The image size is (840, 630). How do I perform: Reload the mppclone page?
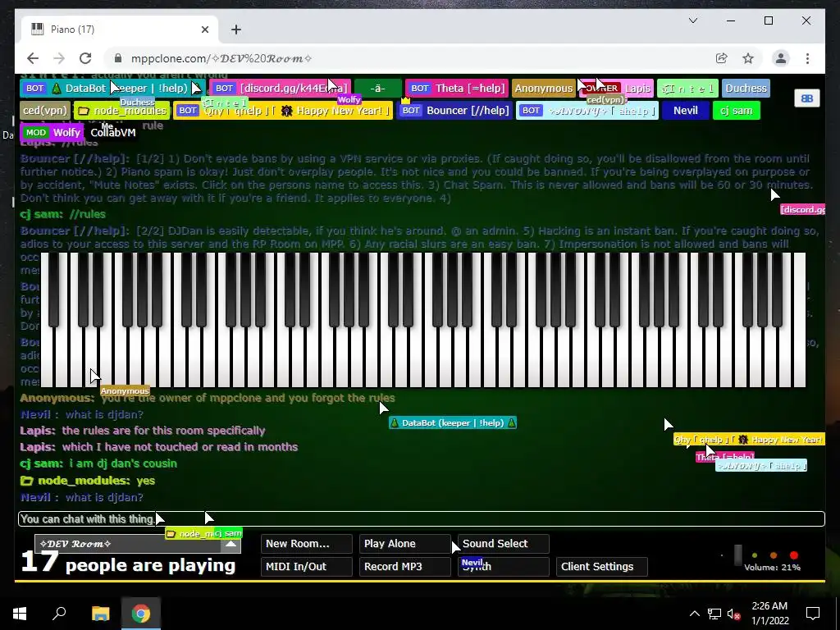point(85,58)
